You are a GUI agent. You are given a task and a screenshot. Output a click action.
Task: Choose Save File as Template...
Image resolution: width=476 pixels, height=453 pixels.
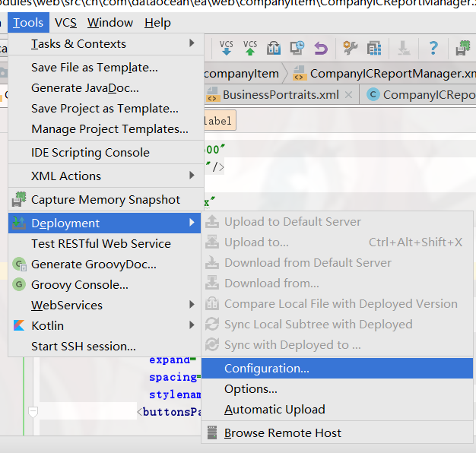click(x=106, y=68)
